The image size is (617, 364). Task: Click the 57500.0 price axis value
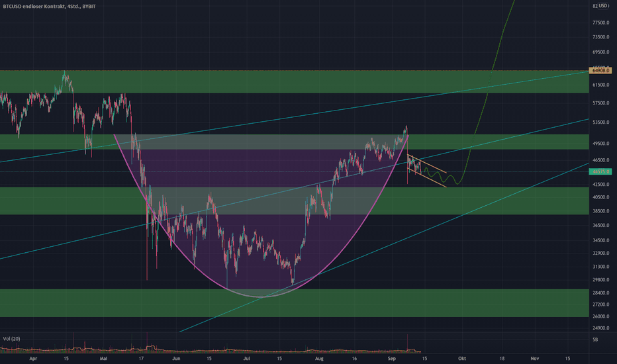click(x=601, y=103)
